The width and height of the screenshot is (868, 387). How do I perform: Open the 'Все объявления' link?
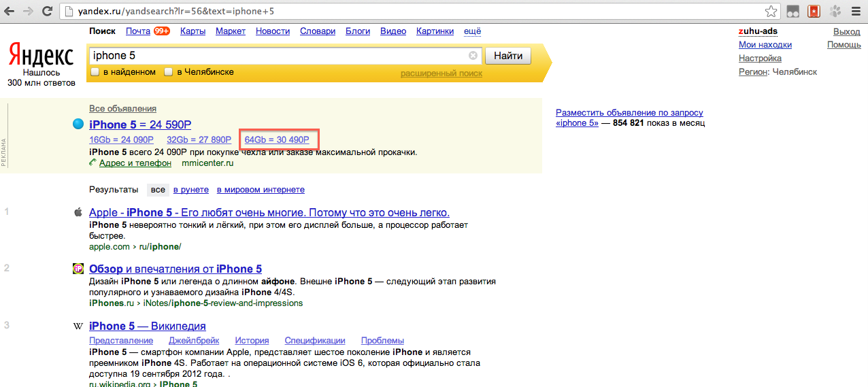tap(122, 109)
